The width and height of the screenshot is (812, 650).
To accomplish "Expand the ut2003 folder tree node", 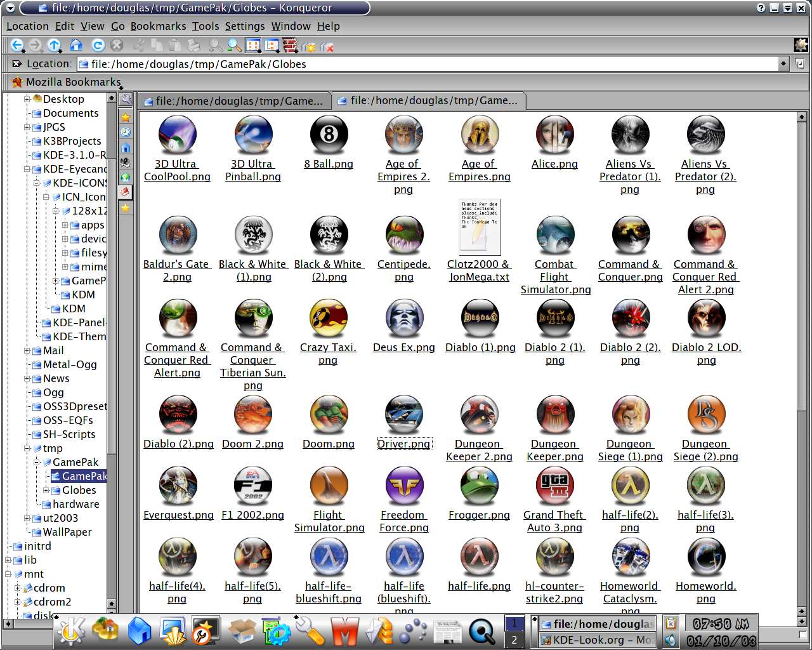I will tap(27, 518).
